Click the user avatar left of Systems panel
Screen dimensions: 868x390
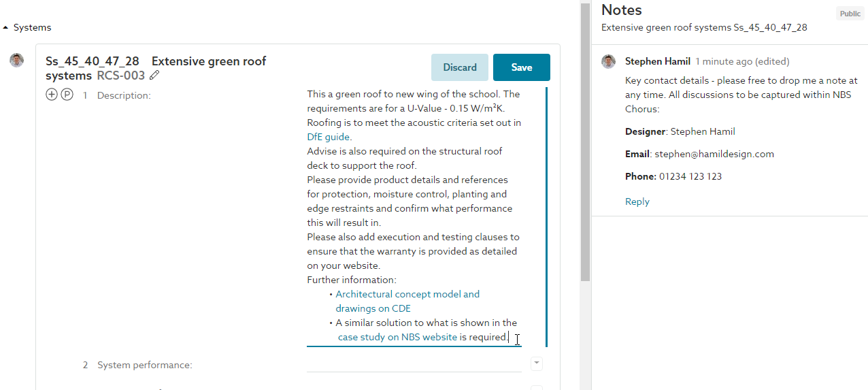[x=17, y=61]
